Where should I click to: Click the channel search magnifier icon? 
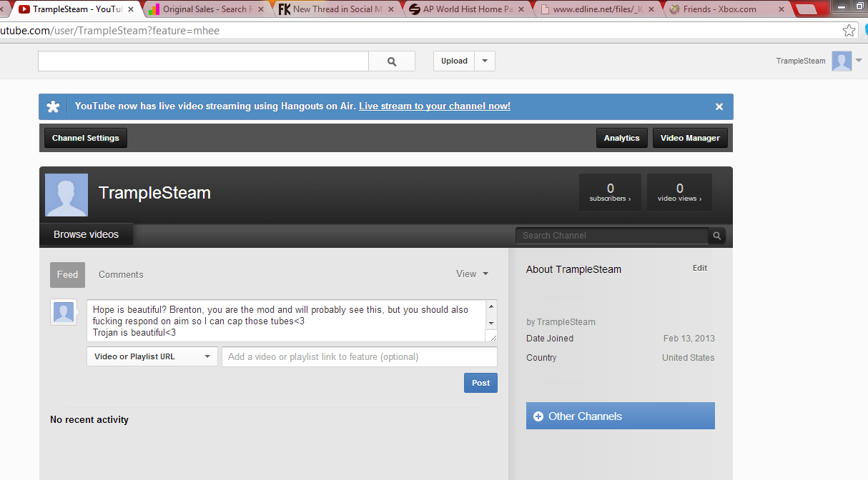[x=717, y=236]
